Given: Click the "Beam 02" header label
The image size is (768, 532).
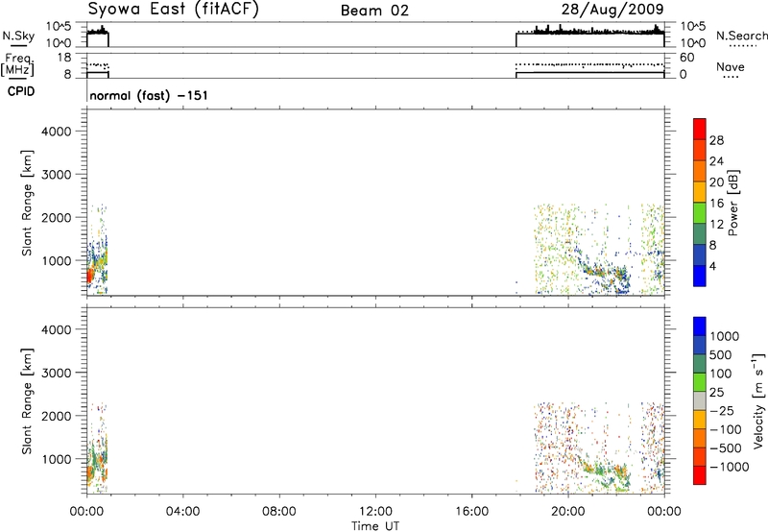Looking at the screenshot, I should (x=374, y=11).
